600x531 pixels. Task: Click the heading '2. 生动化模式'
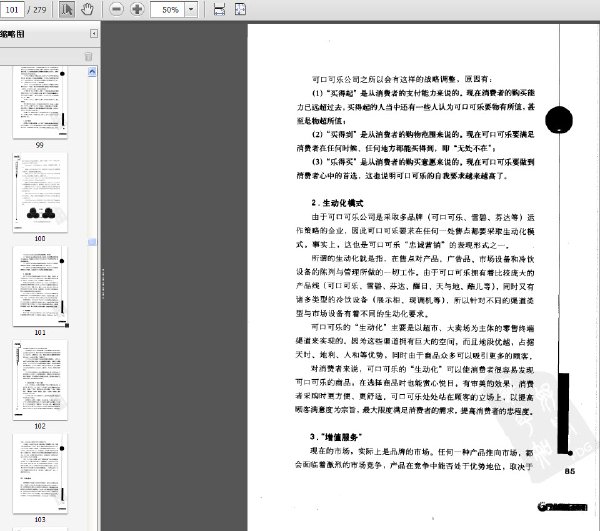click(x=337, y=203)
